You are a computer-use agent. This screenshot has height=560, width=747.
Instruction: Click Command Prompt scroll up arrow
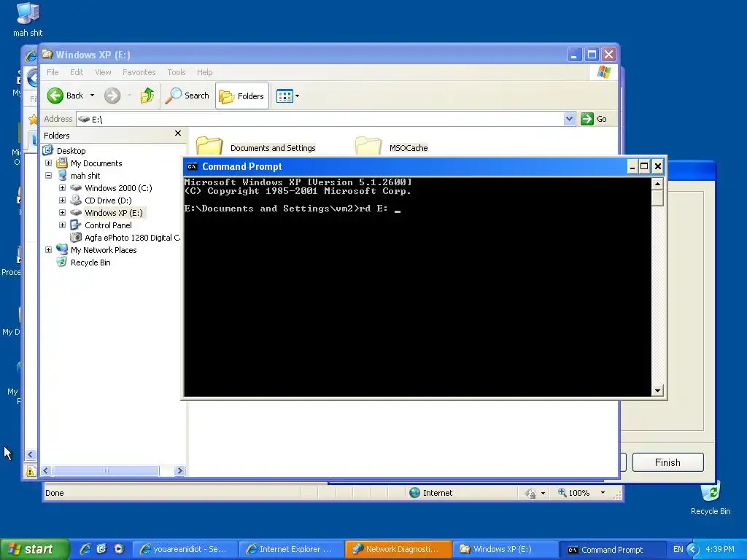(x=657, y=184)
